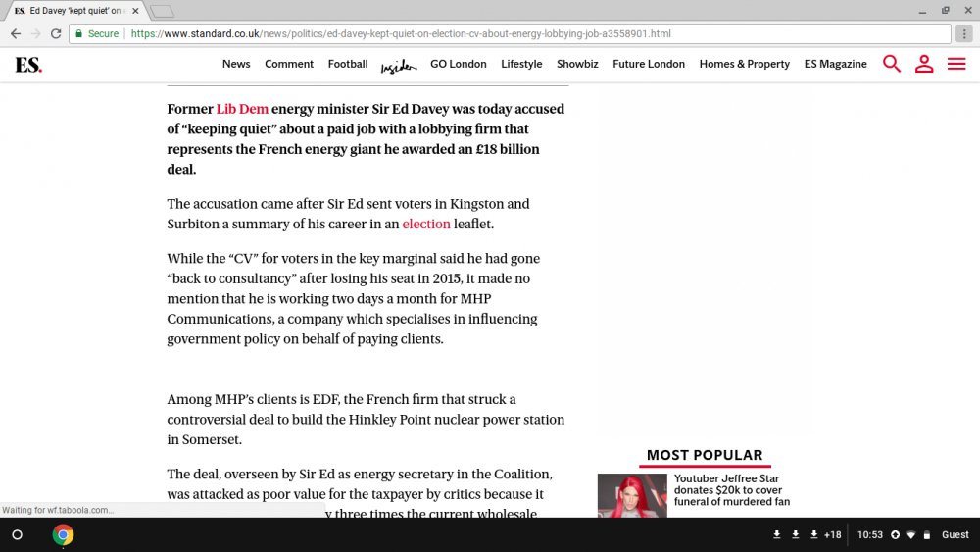Go to Future London
Viewport: 980px width, 552px height.
point(649,64)
